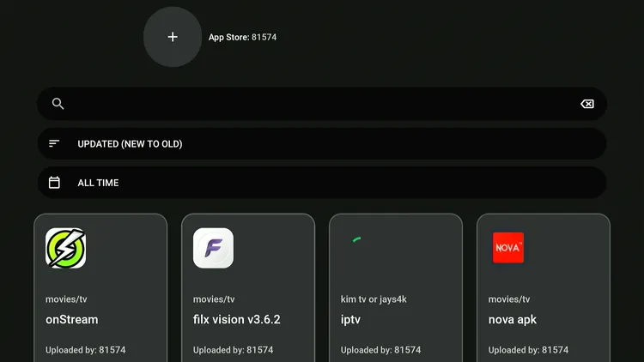This screenshot has width=644, height=362.
Task: Clear search with the backspace icon
Action: coord(587,104)
